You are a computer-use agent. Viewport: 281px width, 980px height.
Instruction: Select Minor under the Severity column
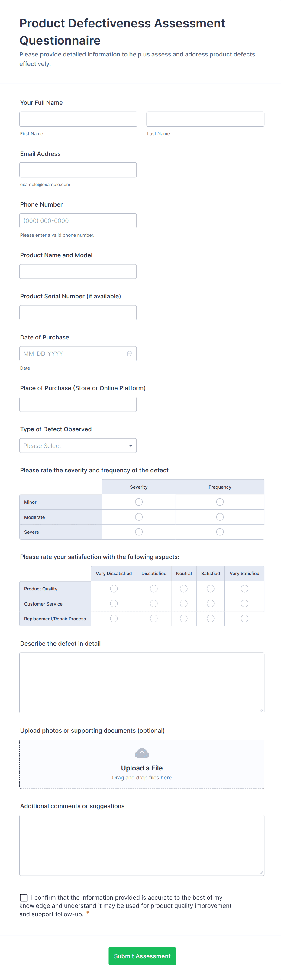click(x=139, y=502)
